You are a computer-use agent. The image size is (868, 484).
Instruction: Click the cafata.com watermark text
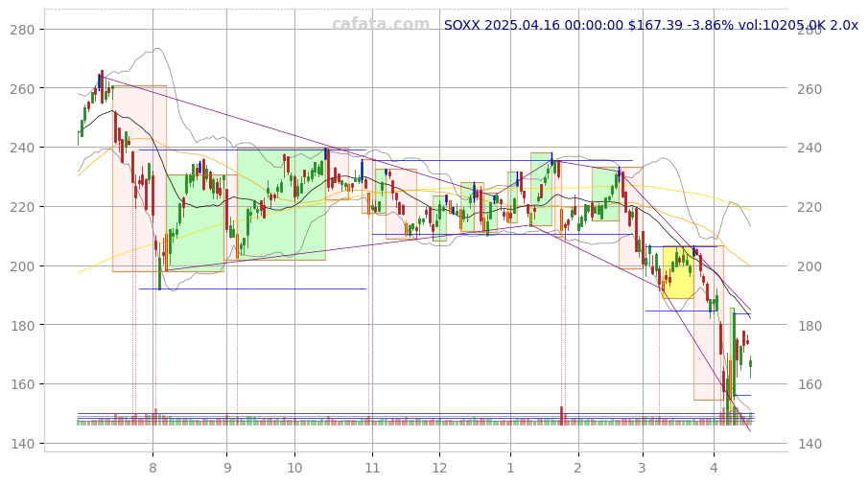coord(381,25)
